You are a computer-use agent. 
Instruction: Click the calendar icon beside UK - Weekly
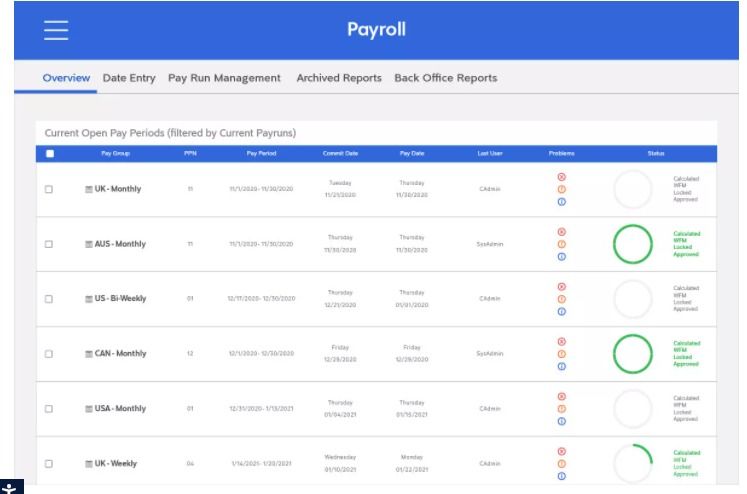pyautogui.click(x=89, y=464)
